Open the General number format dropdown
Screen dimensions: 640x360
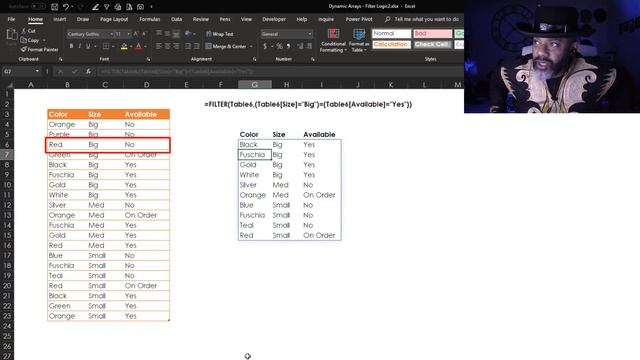point(310,34)
